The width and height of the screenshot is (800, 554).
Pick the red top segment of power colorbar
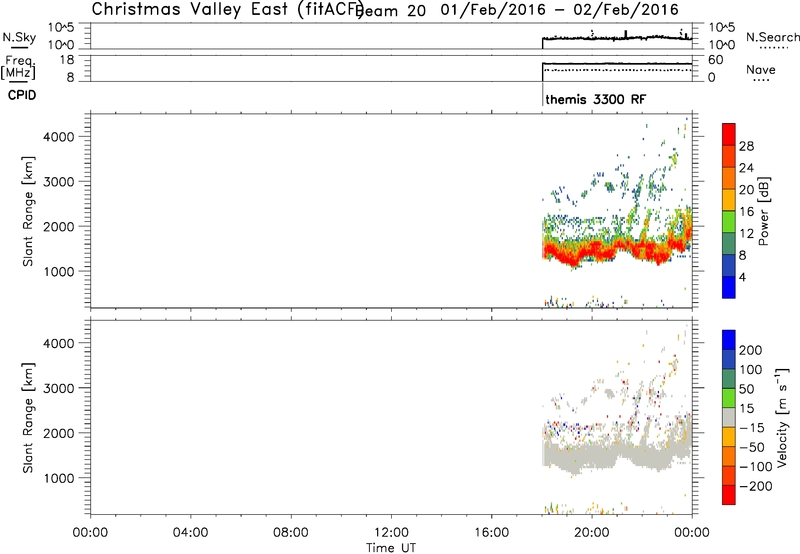pos(729,135)
